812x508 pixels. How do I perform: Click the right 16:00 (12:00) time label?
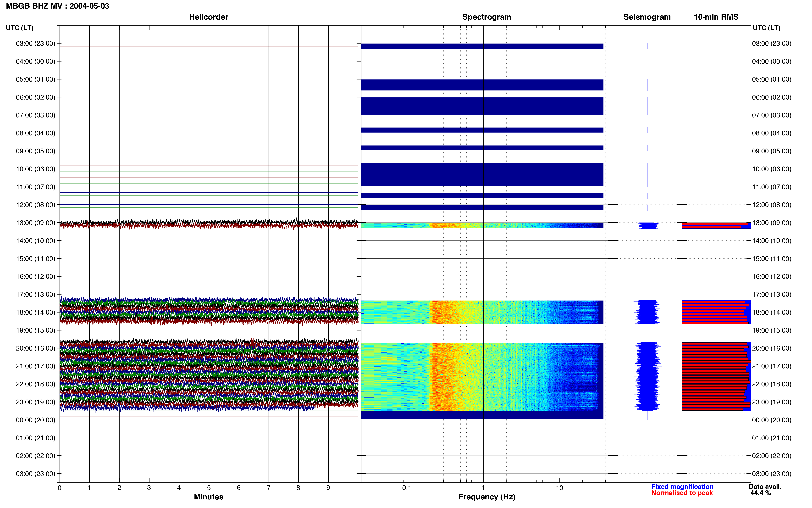772,277
